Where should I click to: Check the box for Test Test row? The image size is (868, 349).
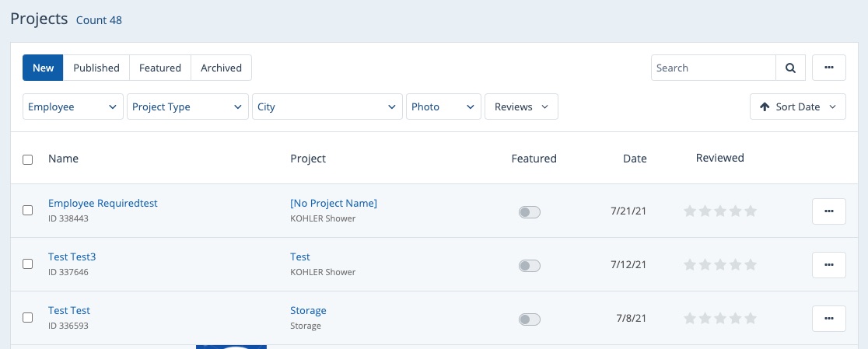[x=28, y=318]
